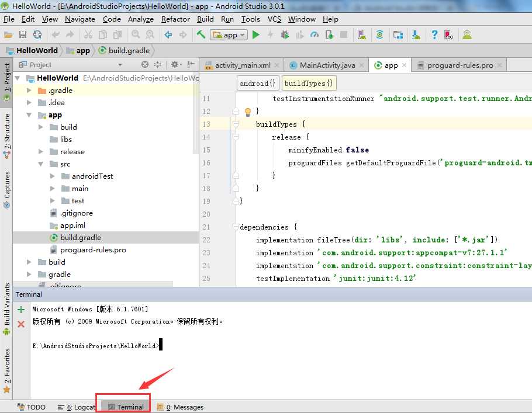Viewport: 532px width, 413px height.
Task: Open the Build Variants side panel
Action: (6, 309)
